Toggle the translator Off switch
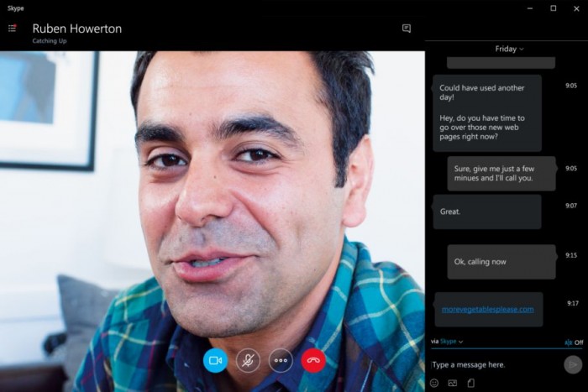 [574, 342]
